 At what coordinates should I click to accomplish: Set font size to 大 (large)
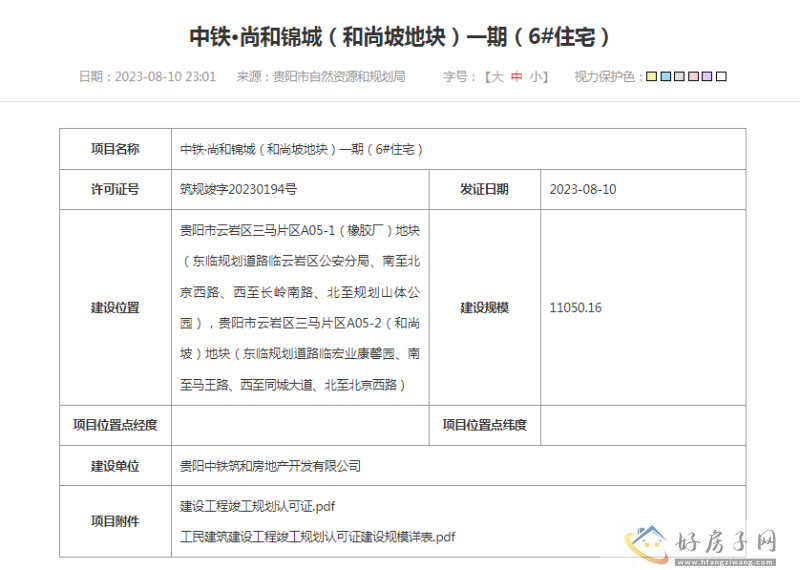[x=497, y=77]
